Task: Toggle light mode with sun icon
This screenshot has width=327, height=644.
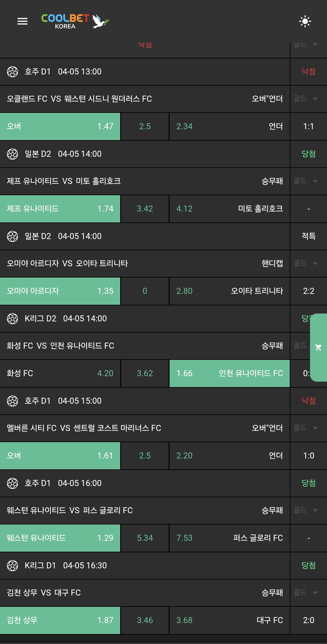Action: pyautogui.click(x=305, y=21)
